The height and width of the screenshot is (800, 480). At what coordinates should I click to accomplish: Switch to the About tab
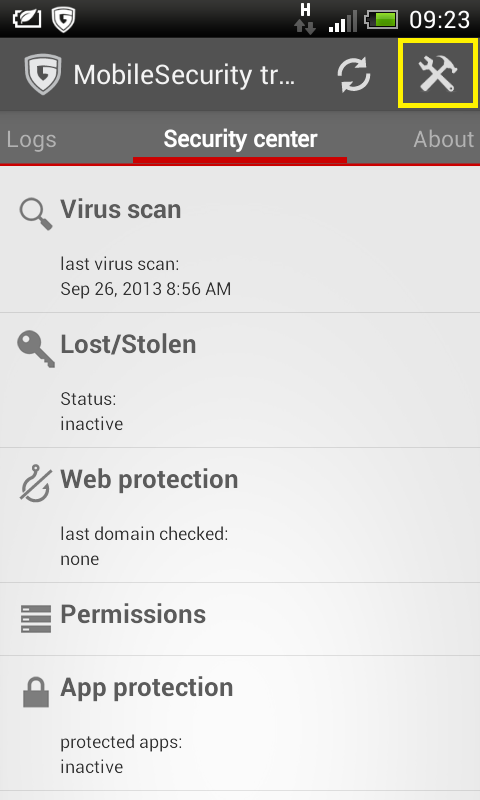click(444, 139)
